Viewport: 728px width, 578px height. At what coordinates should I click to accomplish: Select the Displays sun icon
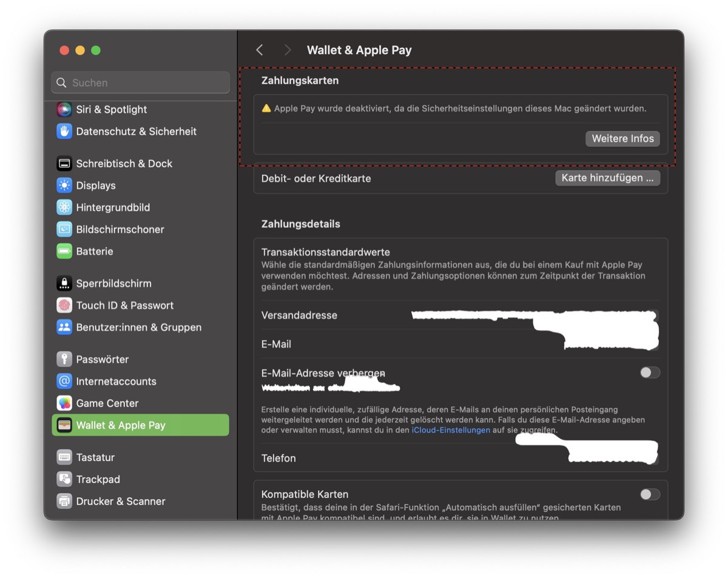tap(64, 185)
